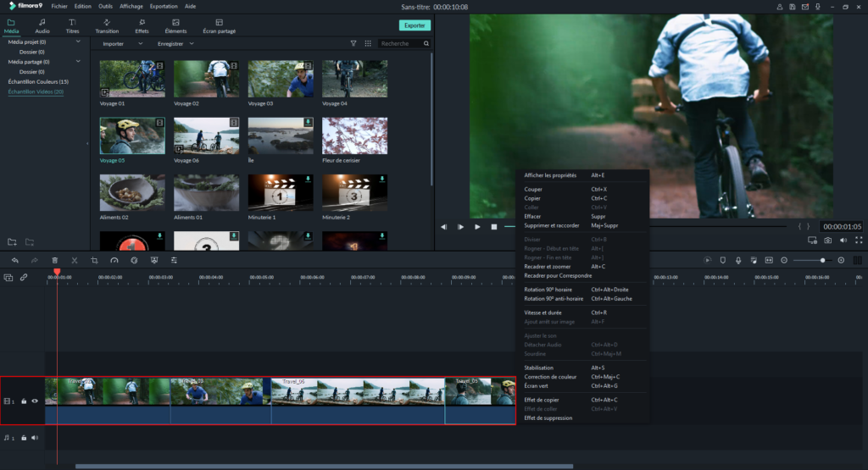Collapse Média partagé tree section
Image resolution: width=868 pixels, height=470 pixels.
[78, 62]
